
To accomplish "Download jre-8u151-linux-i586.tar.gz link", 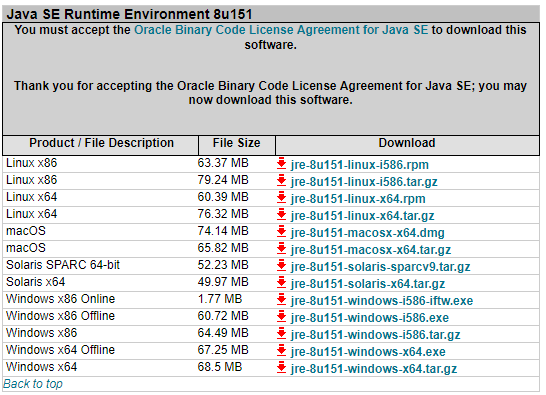I will (x=364, y=182).
